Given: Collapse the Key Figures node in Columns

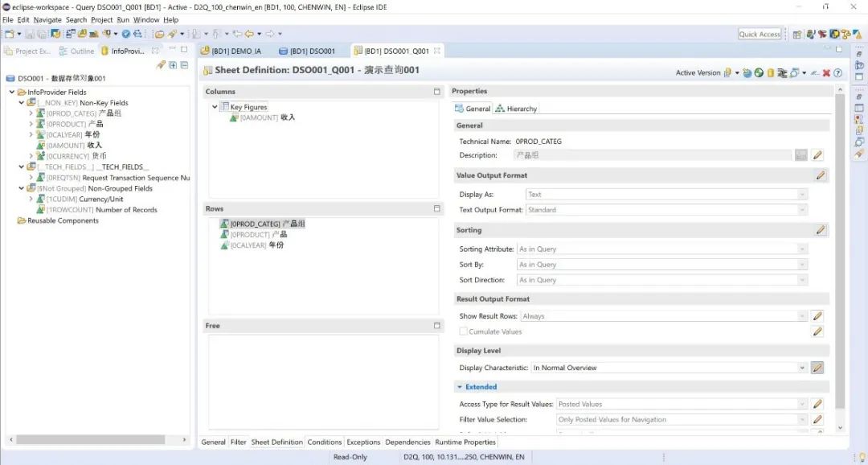Looking at the screenshot, I should tap(215, 107).
